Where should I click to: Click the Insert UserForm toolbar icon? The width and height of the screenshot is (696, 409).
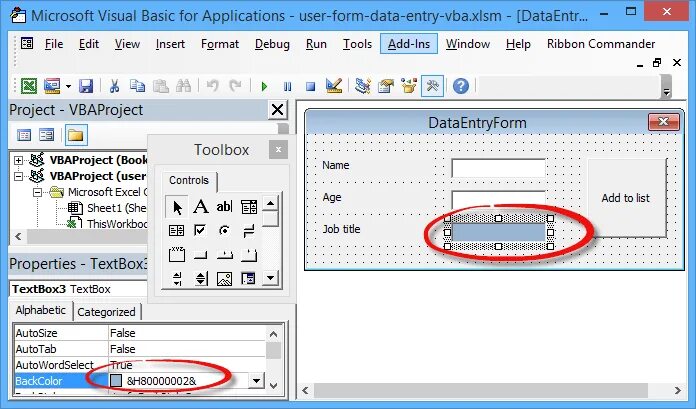click(x=52, y=85)
